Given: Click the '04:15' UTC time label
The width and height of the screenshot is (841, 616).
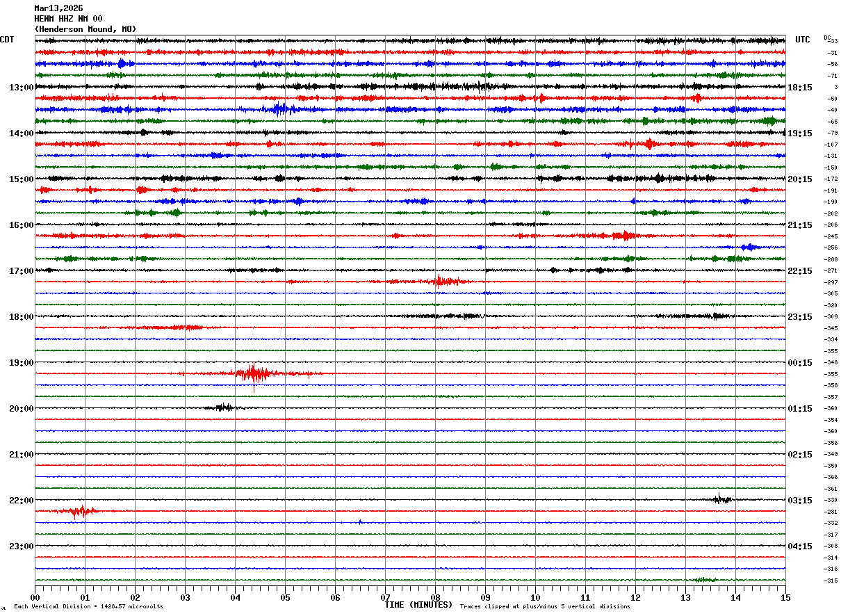Looking at the screenshot, I should pos(800,546).
